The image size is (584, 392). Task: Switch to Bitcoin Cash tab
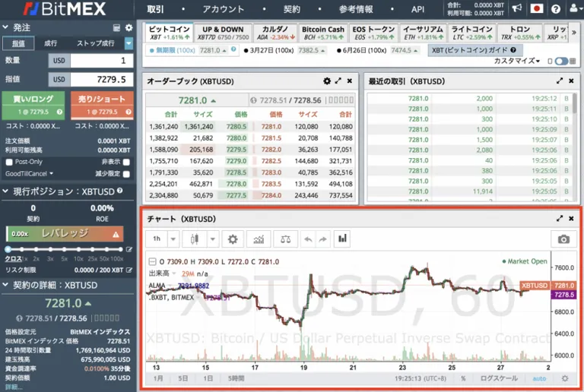(x=322, y=33)
